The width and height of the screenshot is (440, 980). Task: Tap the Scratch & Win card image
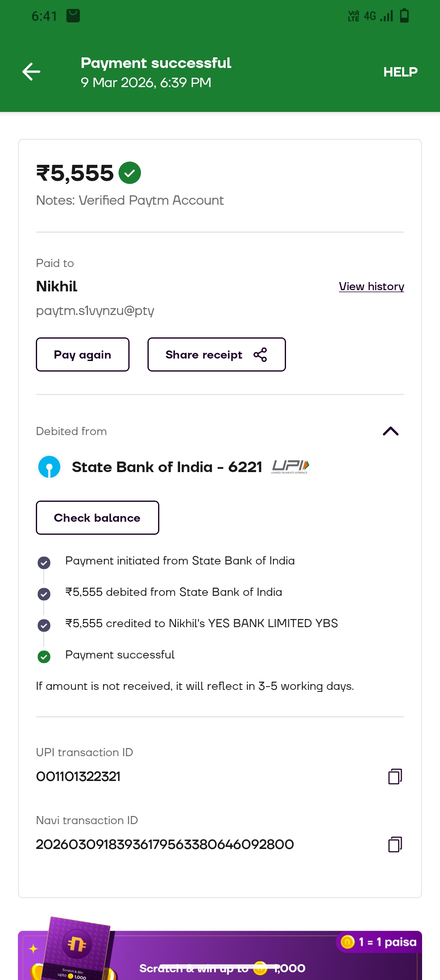(x=77, y=948)
